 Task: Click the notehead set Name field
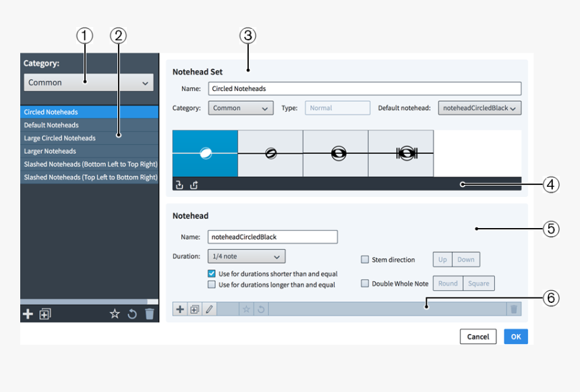click(x=364, y=88)
